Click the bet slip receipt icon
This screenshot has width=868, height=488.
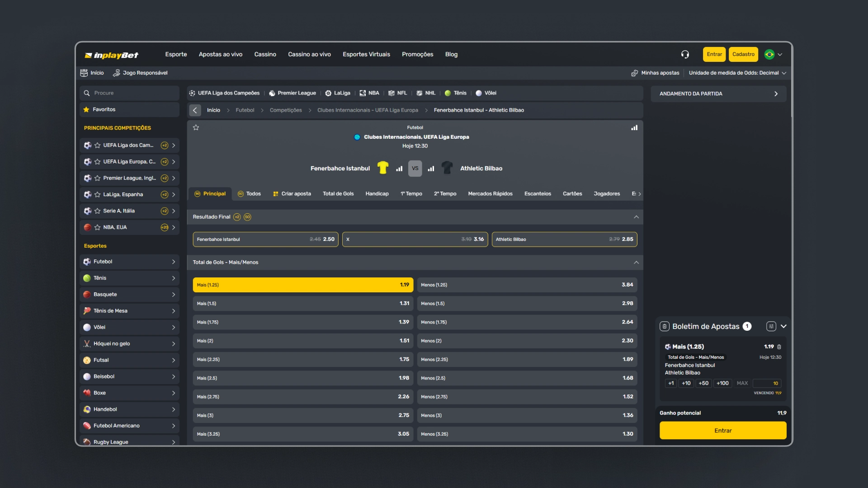[x=665, y=326]
